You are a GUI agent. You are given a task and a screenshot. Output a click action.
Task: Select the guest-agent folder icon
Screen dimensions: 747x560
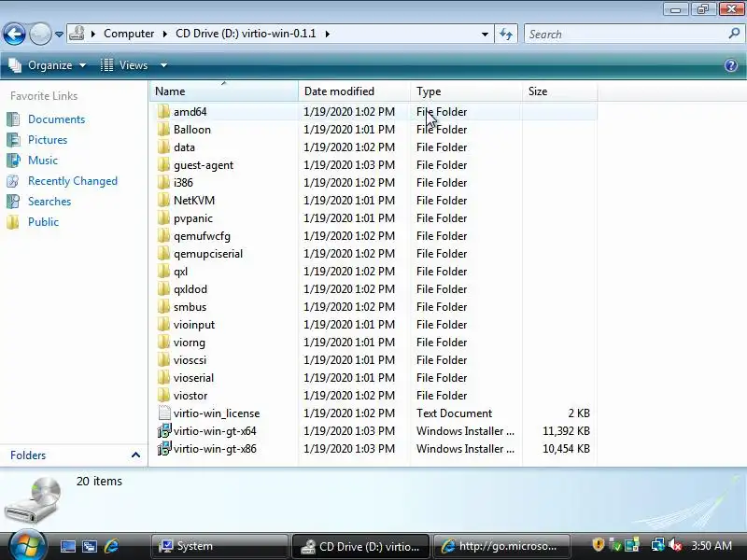(163, 165)
